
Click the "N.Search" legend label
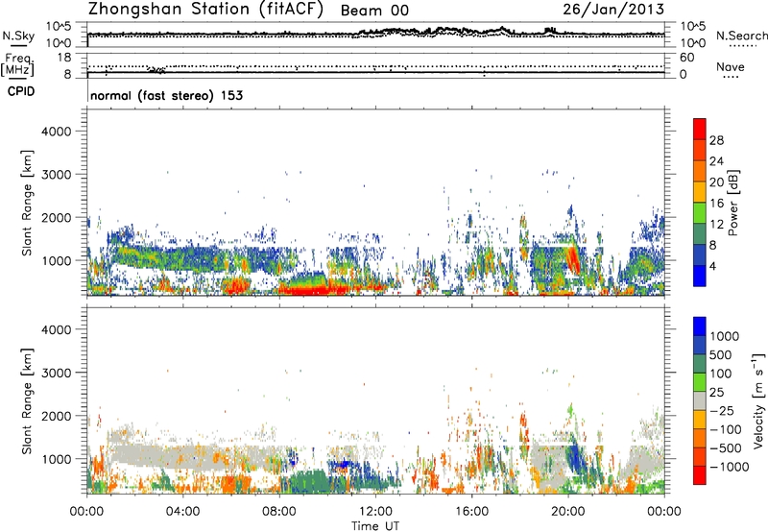coord(741,36)
